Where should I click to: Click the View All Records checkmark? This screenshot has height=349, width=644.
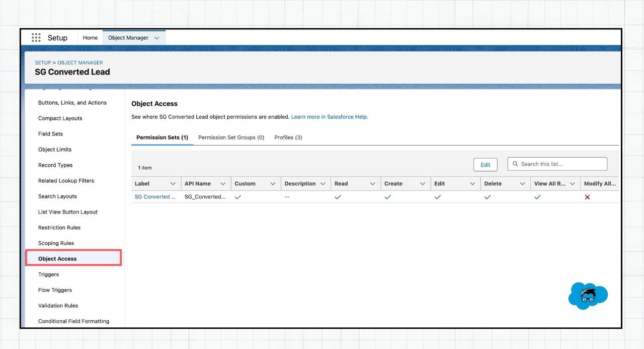537,197
